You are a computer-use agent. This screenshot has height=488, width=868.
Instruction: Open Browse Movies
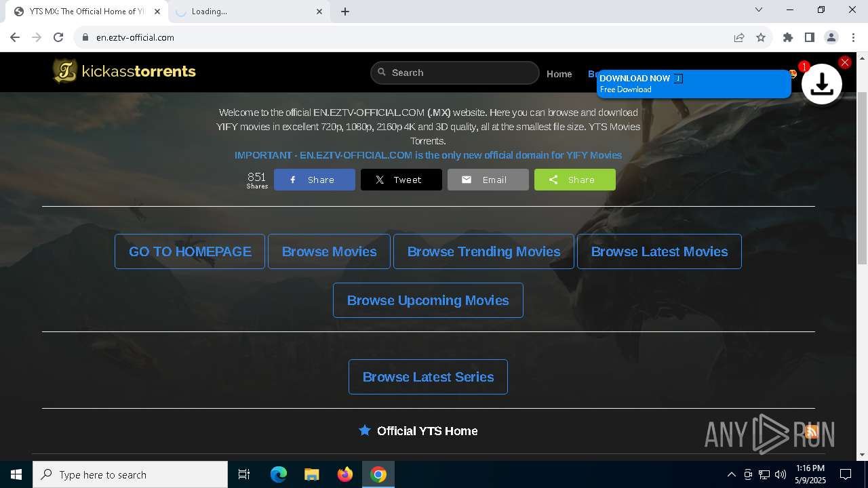coord(329,251)
